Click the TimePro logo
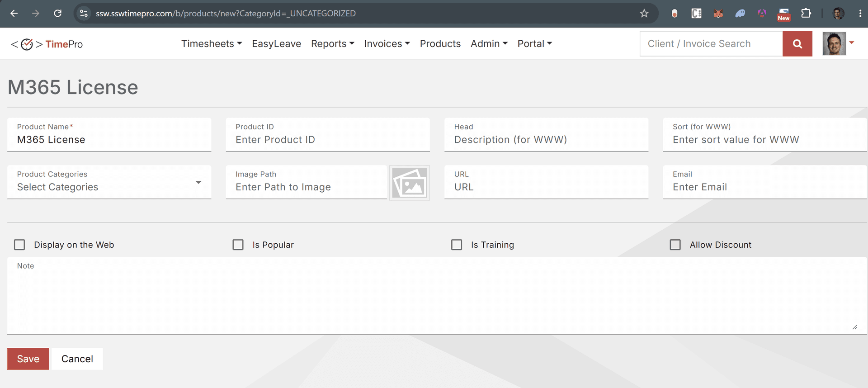The image size is (868, 388). 47,44
